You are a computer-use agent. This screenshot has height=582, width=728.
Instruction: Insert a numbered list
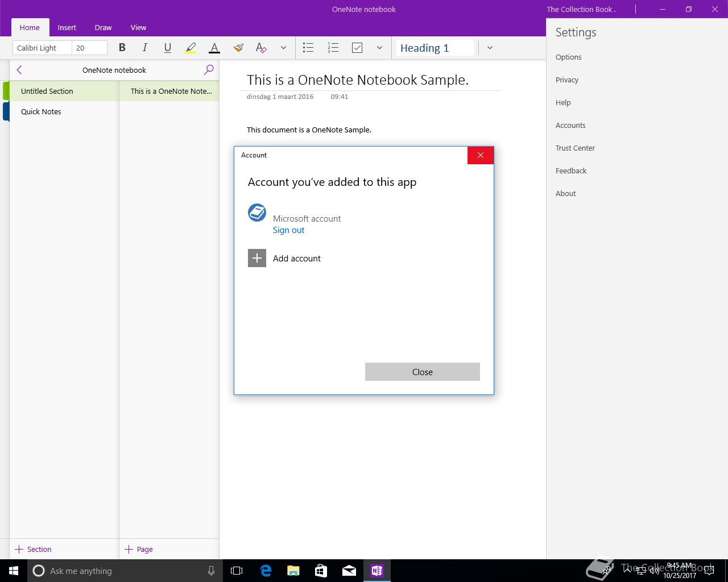[x=333, y=48]
